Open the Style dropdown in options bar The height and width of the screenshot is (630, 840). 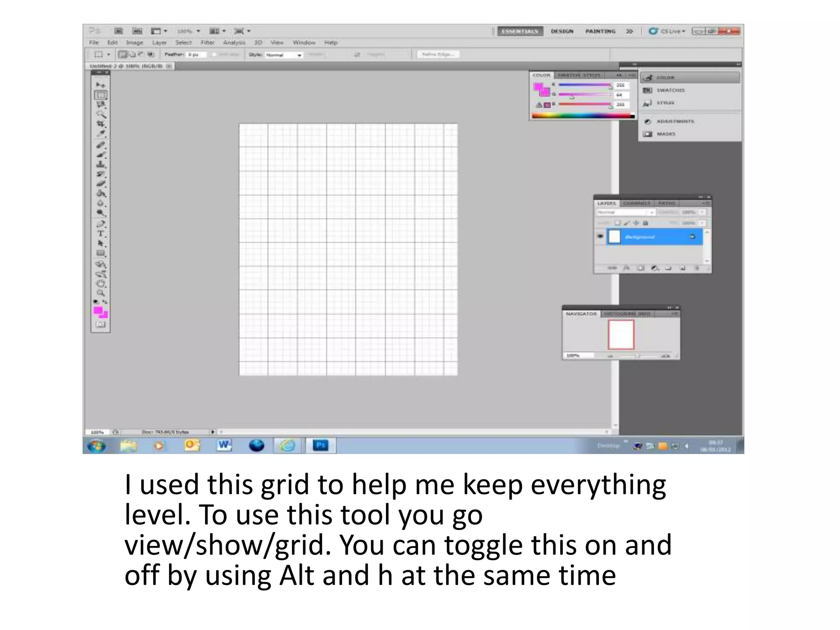284,55
